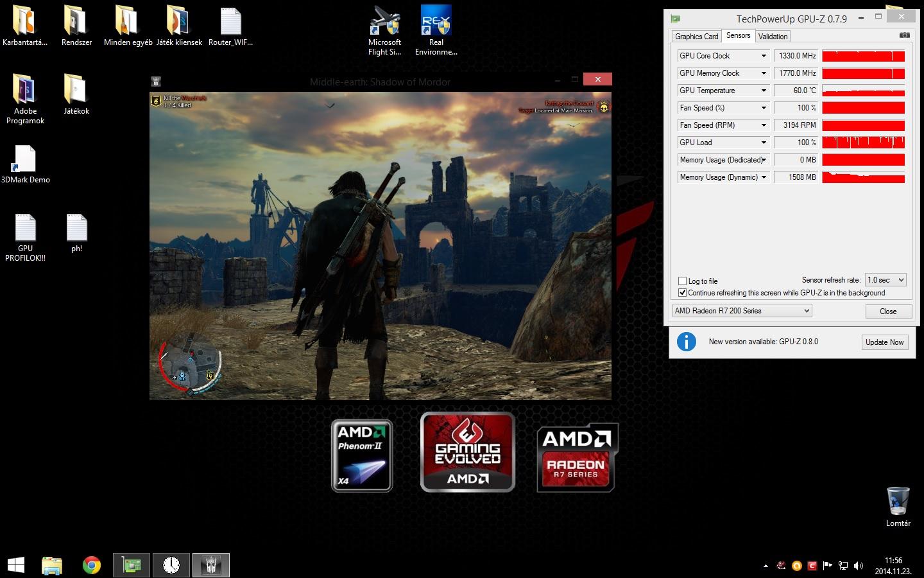The image size is (924, 578).
Task: Click the Shadow of Mordor window icon
Action: (156, 82)
